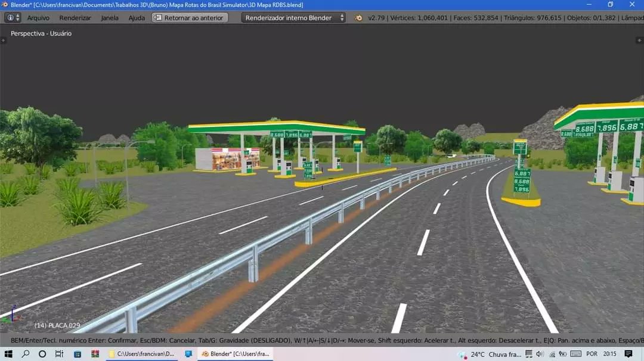Open the touch keyboard tray icon

click(x=576, y=354)
